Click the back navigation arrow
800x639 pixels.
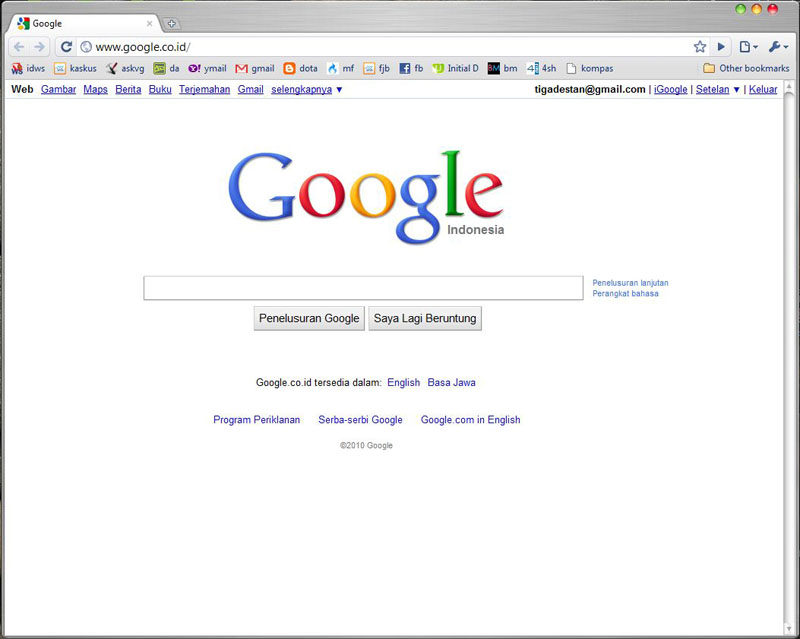[18, 46]
